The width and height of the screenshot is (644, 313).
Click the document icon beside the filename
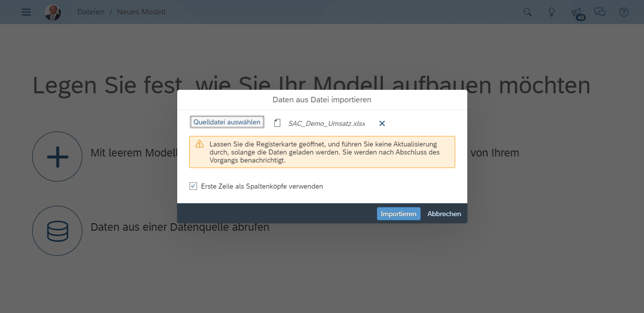coord(277,123)
